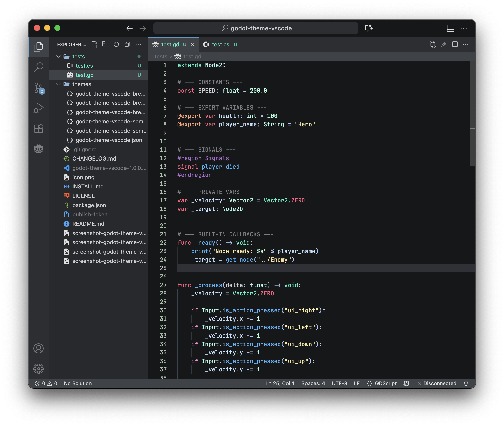The image size is (504, 426).
Task: Click the godot-theme-vscode search field
Action: pyautogui.click(x=256, y=28)
